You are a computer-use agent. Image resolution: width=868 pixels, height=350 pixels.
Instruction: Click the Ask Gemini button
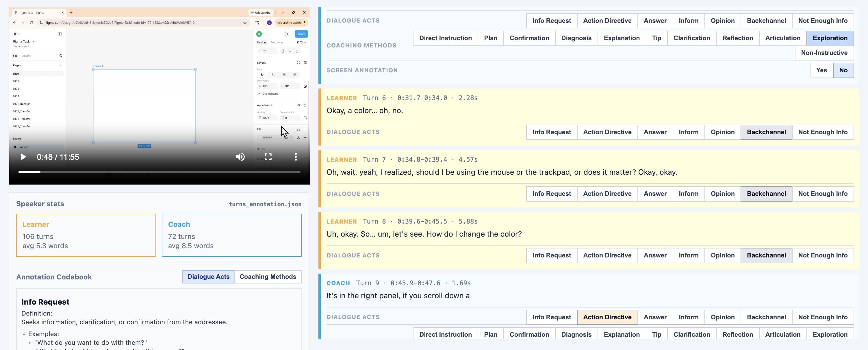tap(260, 12)
